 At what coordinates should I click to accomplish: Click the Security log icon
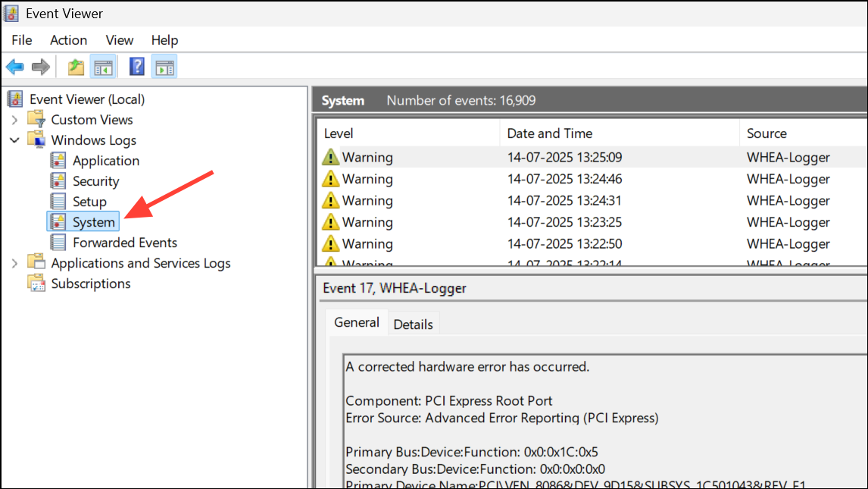coord(58,181)
